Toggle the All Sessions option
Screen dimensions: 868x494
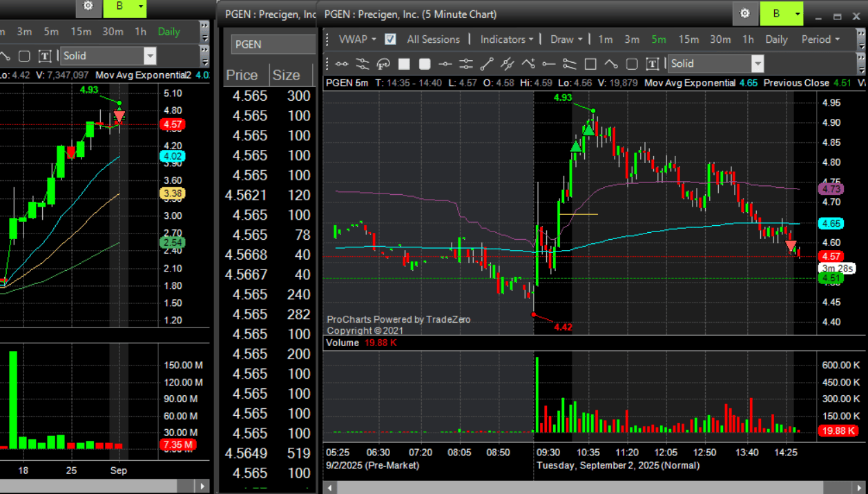pos(433,39)
